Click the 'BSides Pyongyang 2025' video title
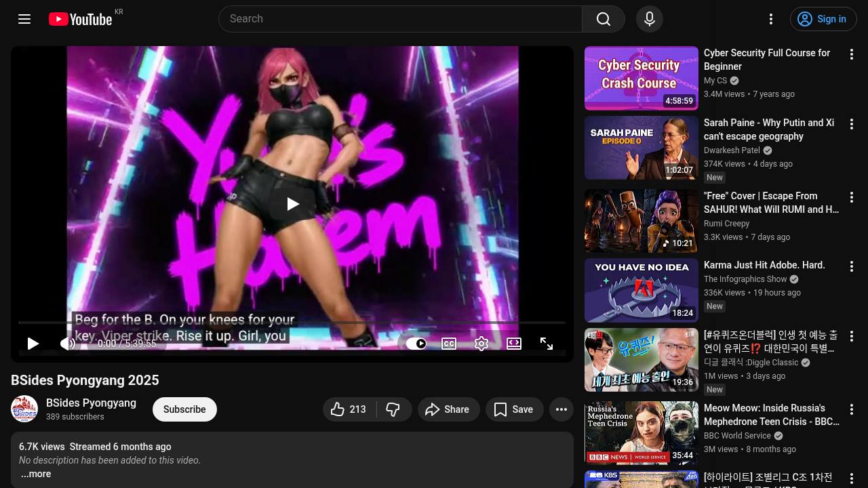The width and height of the screenshot is (868, 488). click(85, 380)
